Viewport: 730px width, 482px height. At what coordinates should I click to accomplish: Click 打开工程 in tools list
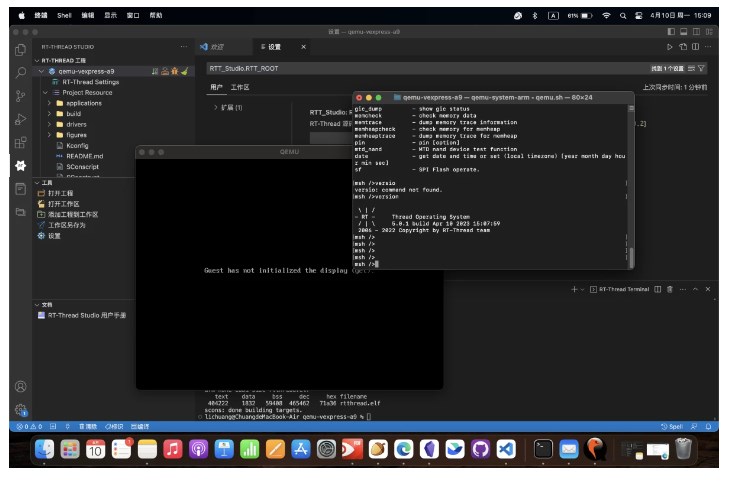pos(61,193)
